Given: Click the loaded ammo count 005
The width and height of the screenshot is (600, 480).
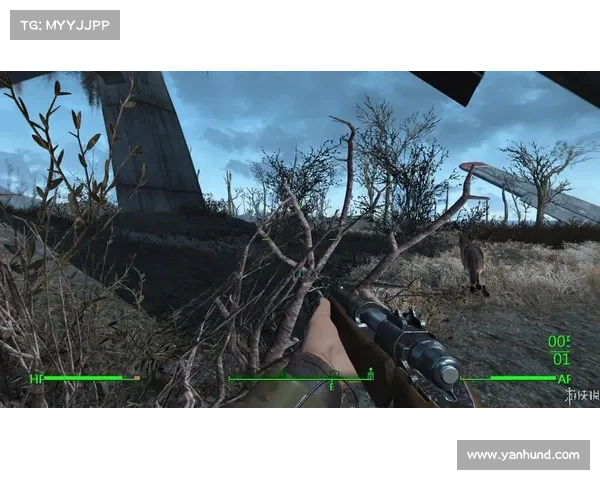Looking at the screenshot, I should [x=559, y=341].
